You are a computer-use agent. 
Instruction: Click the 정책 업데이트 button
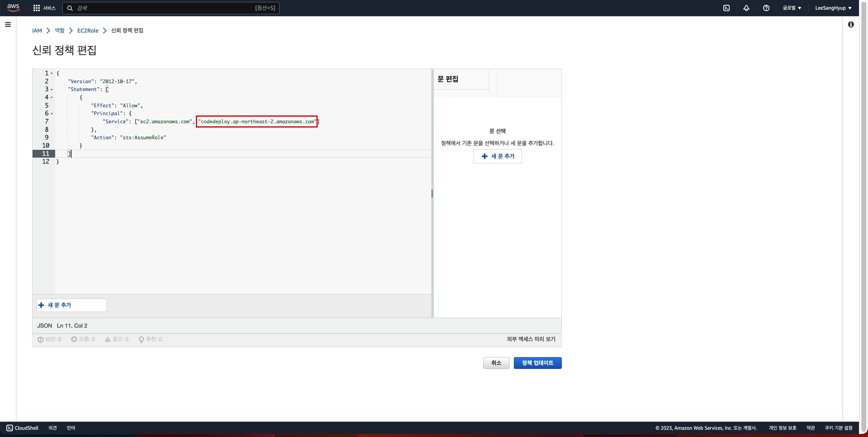tap(537, 363)
